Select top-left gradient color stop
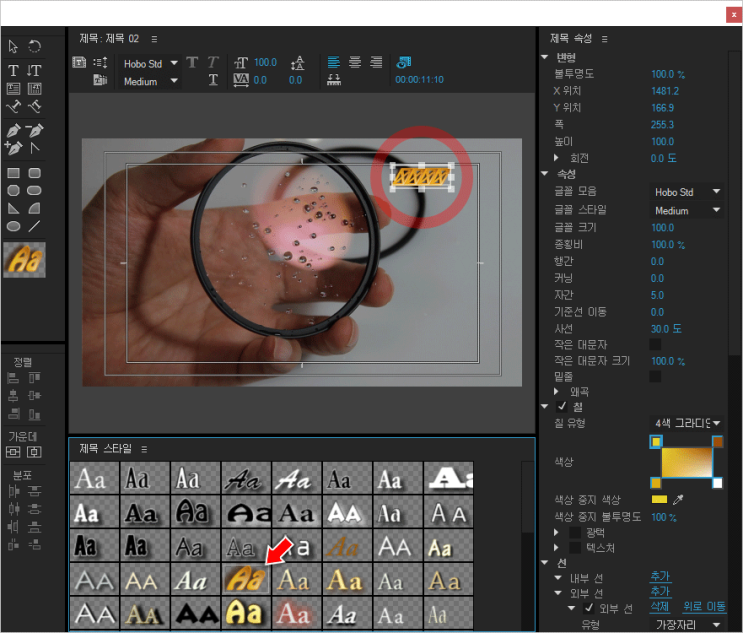743x633 pixels. pyautogui.click(x=656, y=442)
